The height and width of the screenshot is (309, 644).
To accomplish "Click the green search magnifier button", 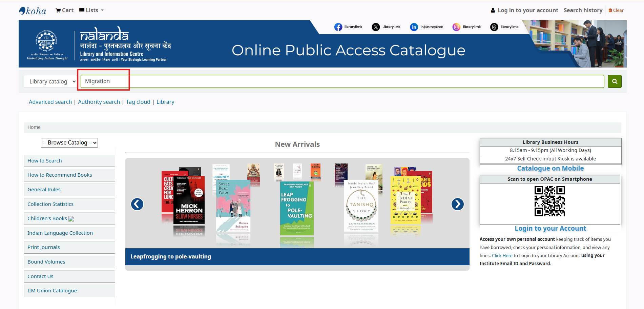I will [x=614, y=81].
